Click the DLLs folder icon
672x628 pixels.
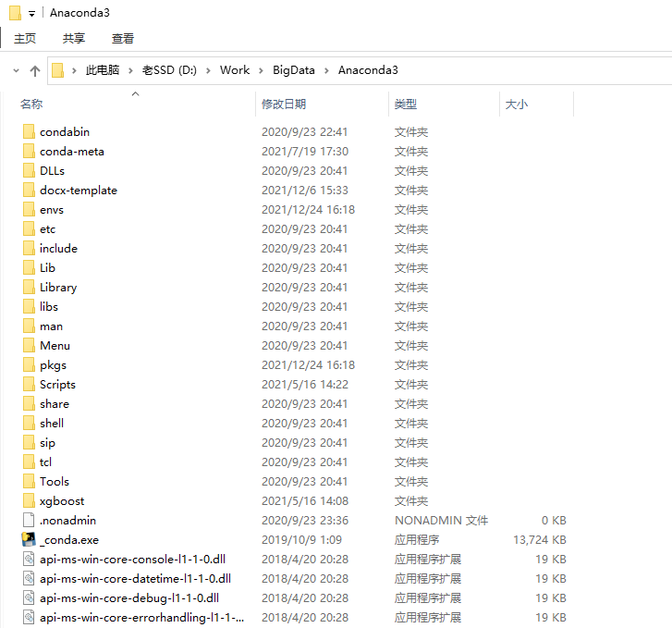29,171
